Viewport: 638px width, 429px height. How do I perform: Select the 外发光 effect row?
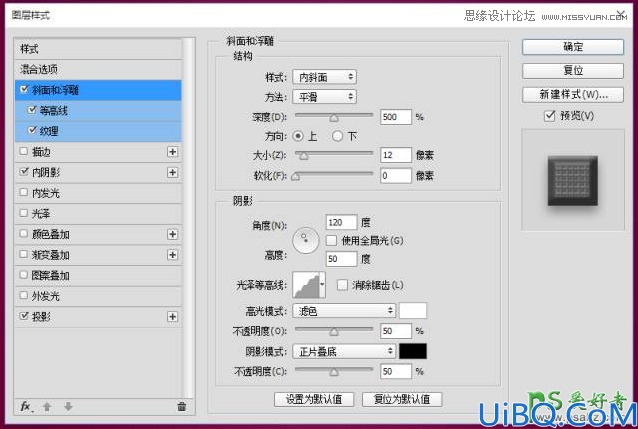(98, 296)
